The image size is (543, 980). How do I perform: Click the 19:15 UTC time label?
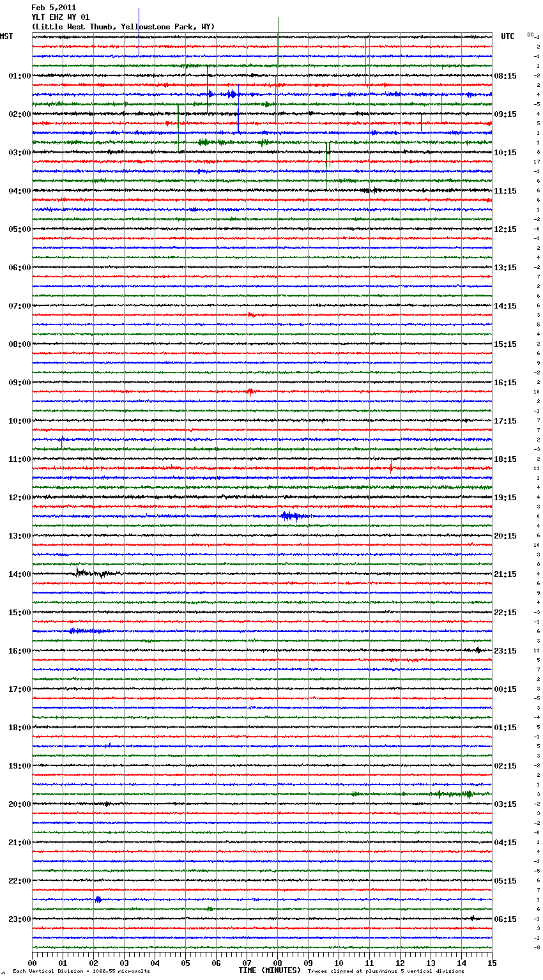(505, 498)
